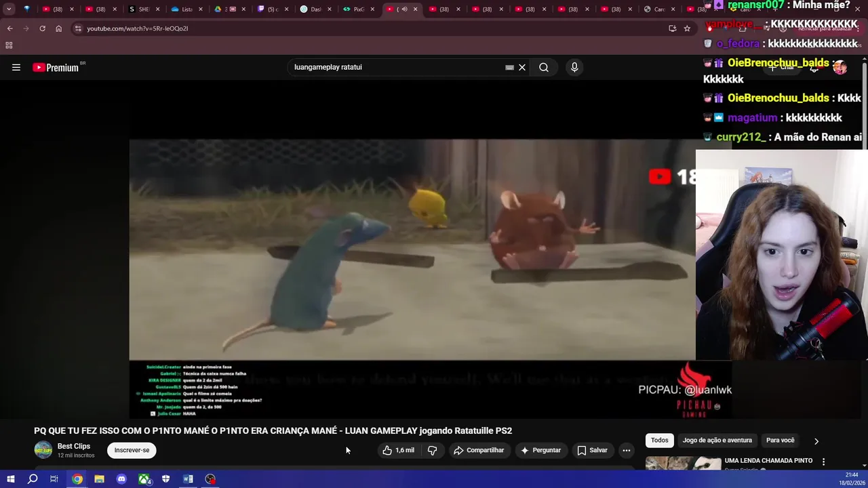868x488 pixels.
Task: Reload the page with refresh icon
Action: [42, 28]
